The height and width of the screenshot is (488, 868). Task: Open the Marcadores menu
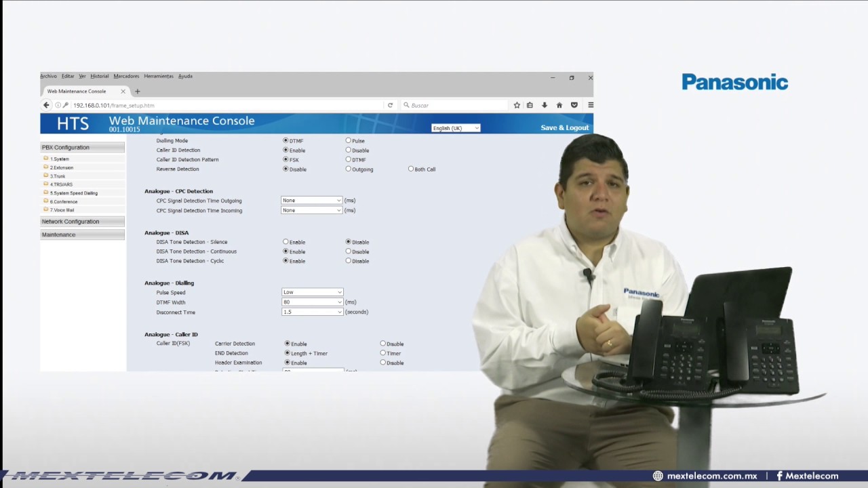point(126,76)
